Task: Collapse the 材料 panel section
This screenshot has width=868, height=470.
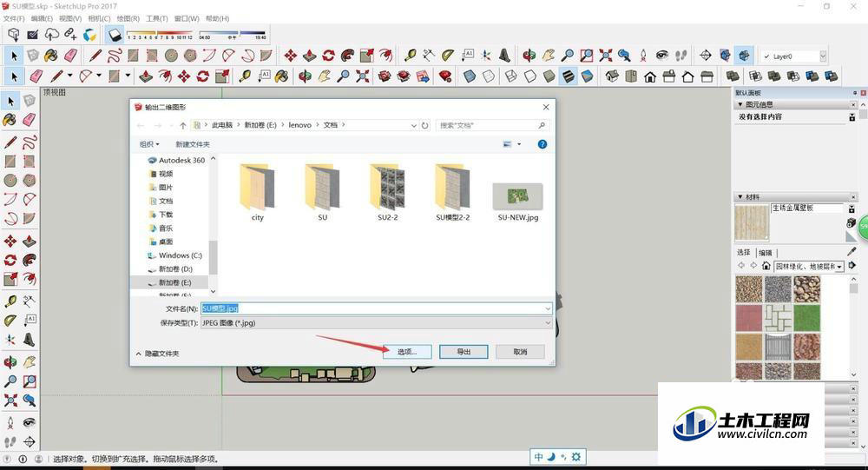Action: (x=740, y=196)
